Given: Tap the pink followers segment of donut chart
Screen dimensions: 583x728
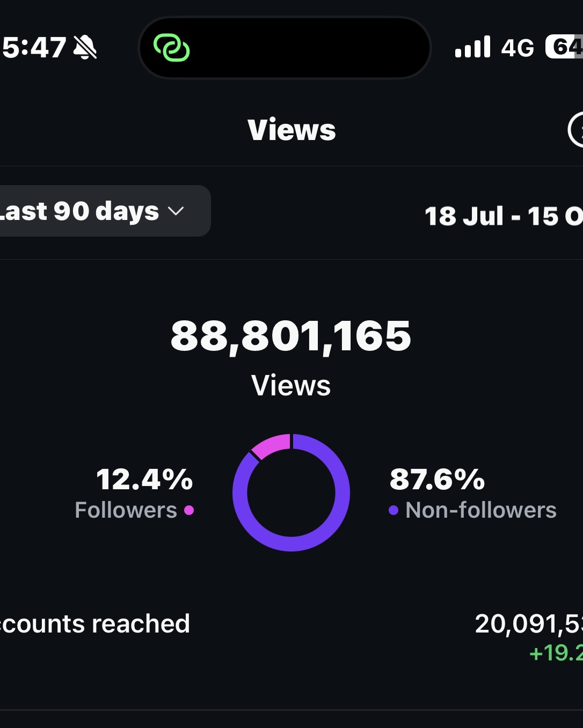Looking at the screenshot, I should (x=272, y=445).
